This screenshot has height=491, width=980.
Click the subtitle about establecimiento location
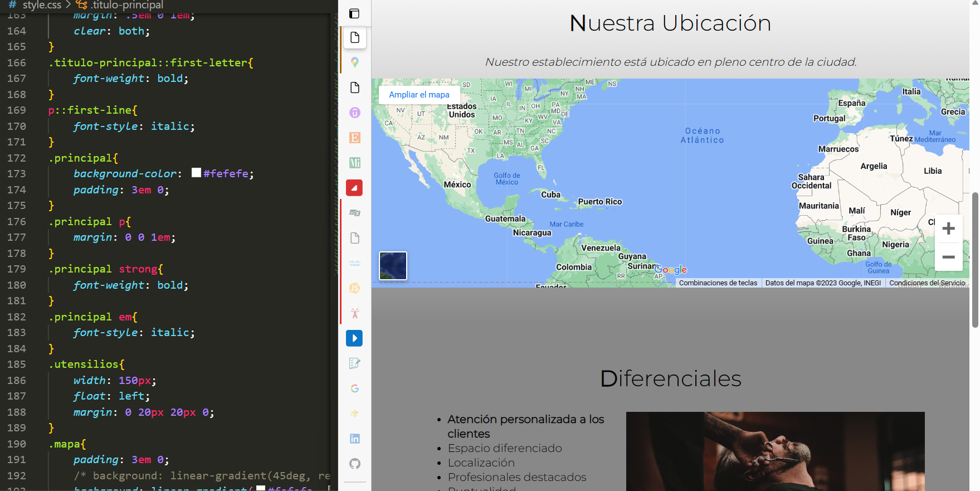click(x=671, y=62)
